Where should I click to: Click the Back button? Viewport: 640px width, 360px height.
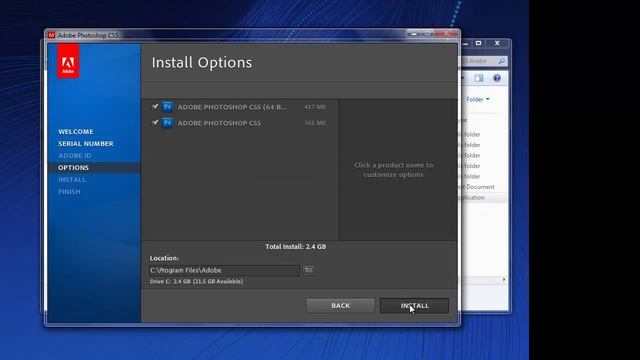[x=340, y=306]
